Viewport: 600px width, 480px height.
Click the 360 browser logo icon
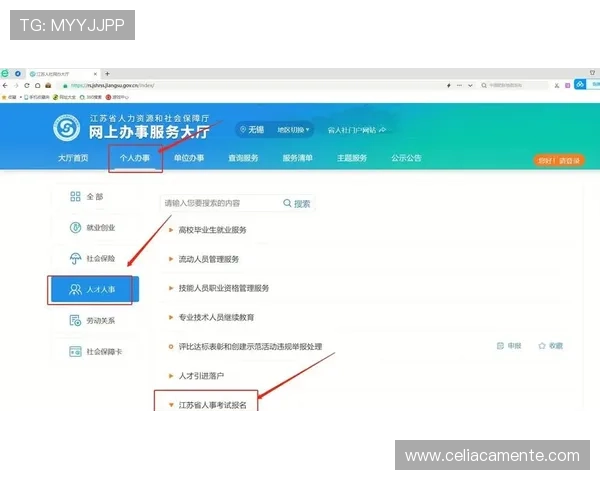tap(5, 73)
